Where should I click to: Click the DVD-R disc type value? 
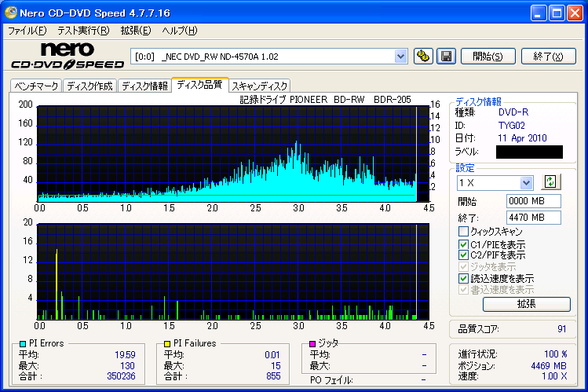[x=513, y=112]
